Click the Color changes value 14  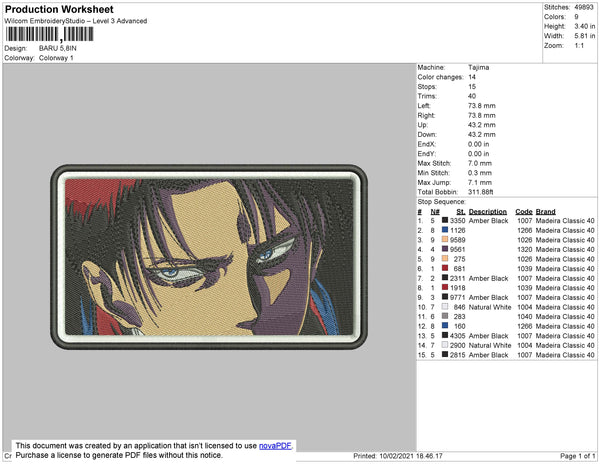click(x=472, y=77)
